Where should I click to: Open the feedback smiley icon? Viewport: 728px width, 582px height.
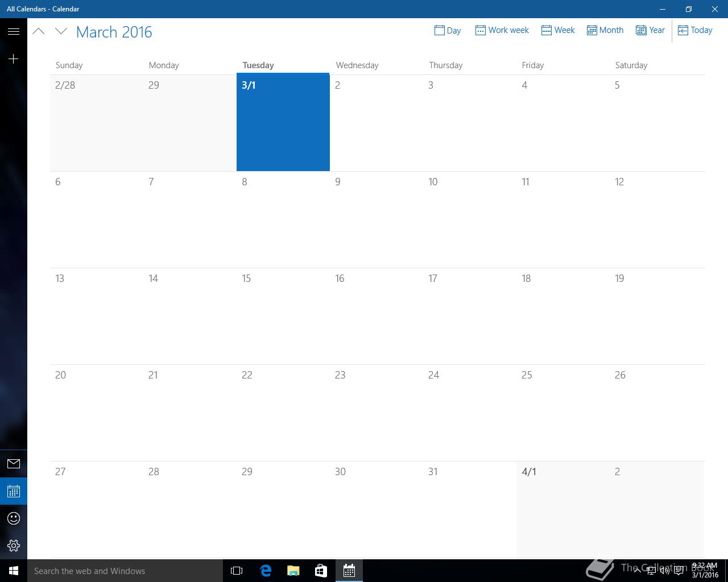pyautogui.click(x=14, y=518)
